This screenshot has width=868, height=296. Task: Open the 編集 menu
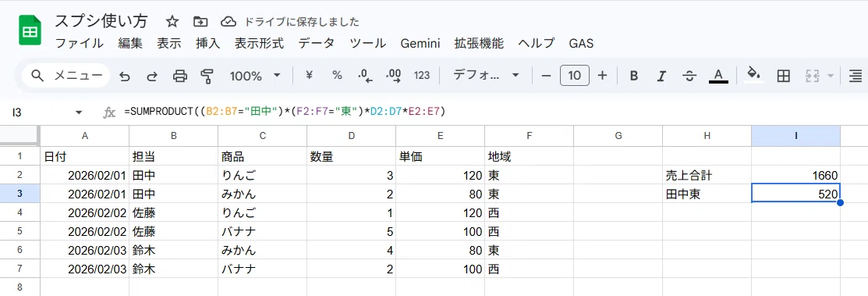130,44
